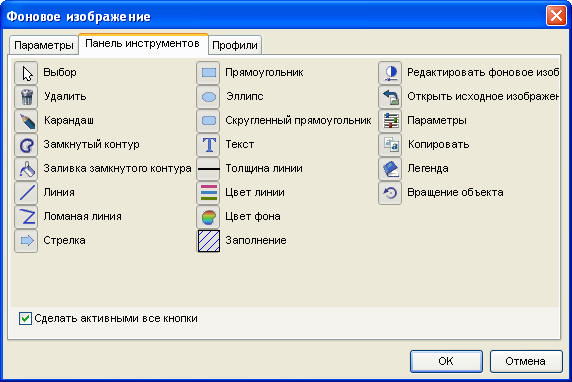
Task: Click the Вращение объекта label
Action: click(x=455, y=192)
